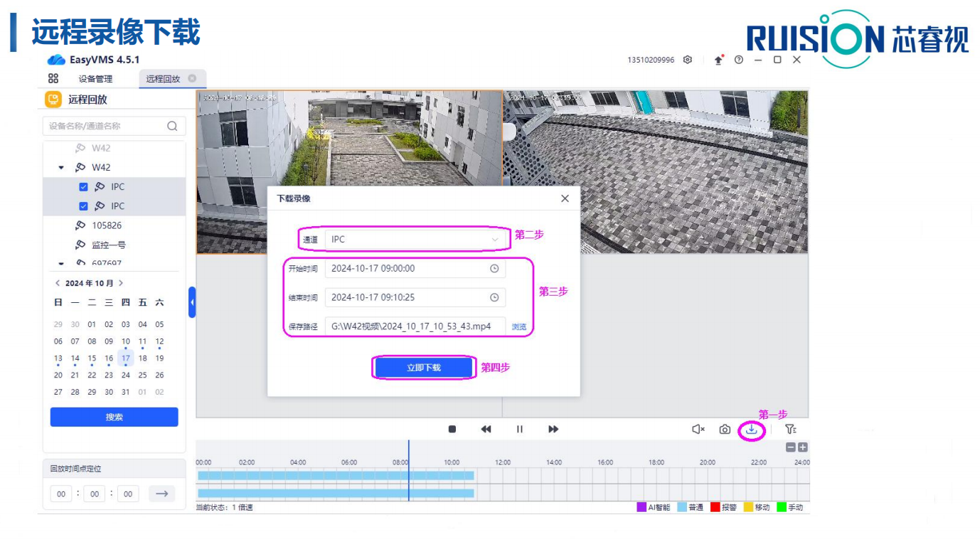Click the download recording icon

[x=751, y=429]
